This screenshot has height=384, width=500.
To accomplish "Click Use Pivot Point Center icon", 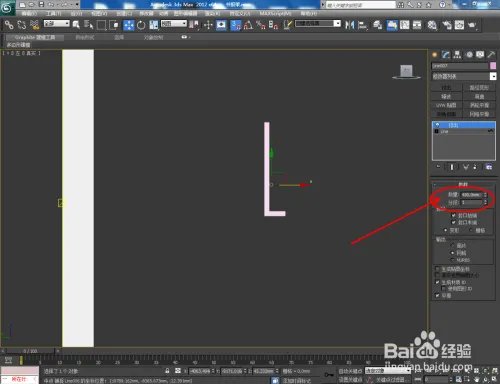I will pos(194,25).
